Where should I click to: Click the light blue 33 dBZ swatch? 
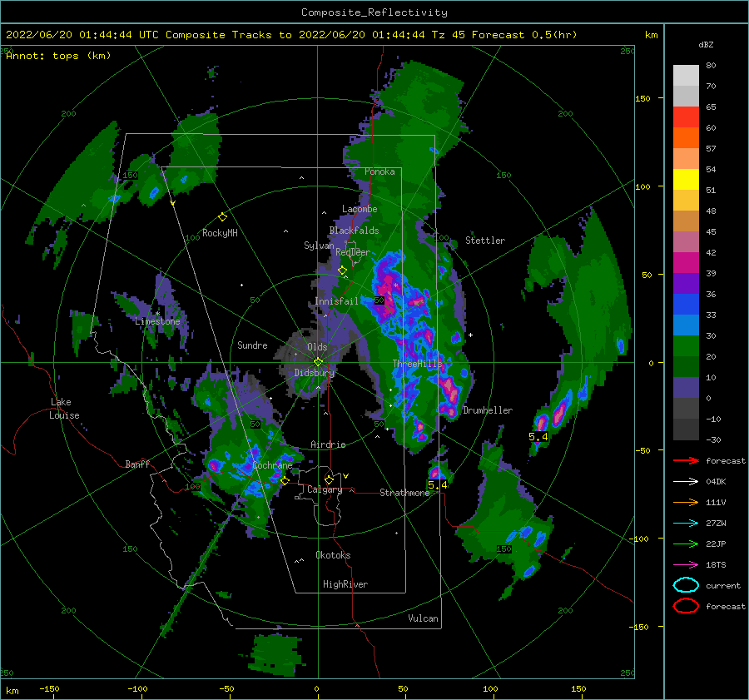(x=686, y=325)
